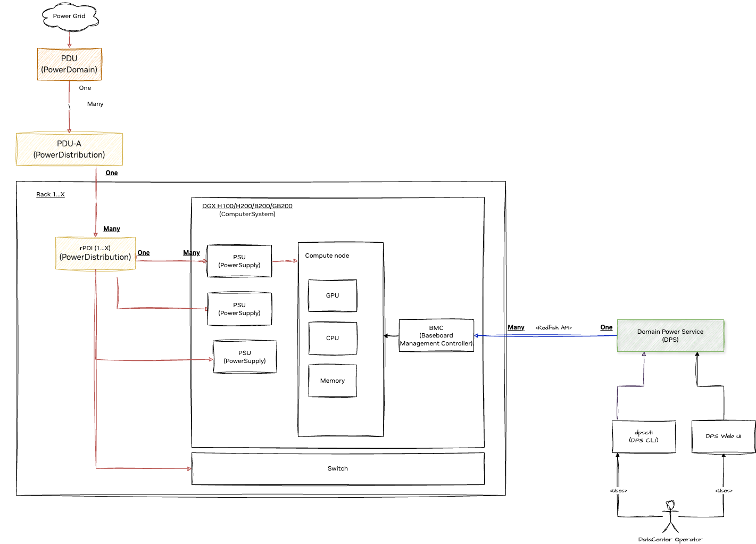This screenshot has height=544, width=756.
Task: Click the topmost PSU (PowerSupply) box
Action: (x=239, y=261)
